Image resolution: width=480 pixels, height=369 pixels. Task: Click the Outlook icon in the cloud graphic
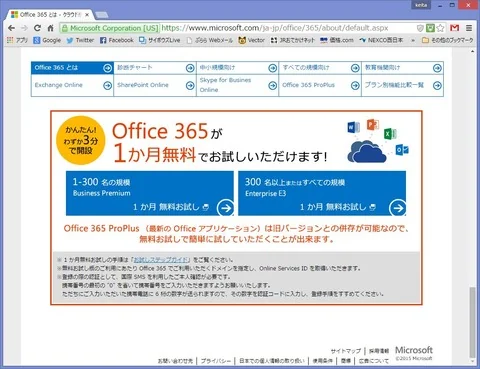402,150
